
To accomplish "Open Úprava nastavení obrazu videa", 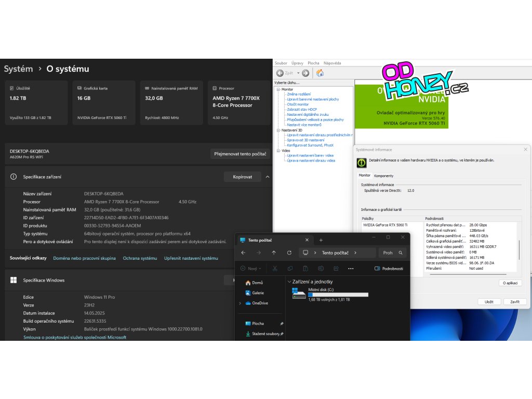I will pos(311,161).
